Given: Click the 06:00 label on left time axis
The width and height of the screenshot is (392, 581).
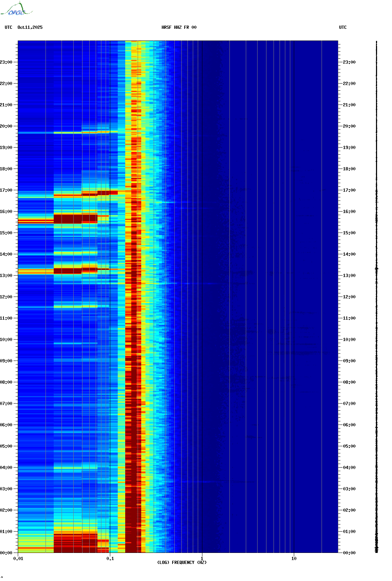Looking at the screenshot, I should click(x=6, y=425).
